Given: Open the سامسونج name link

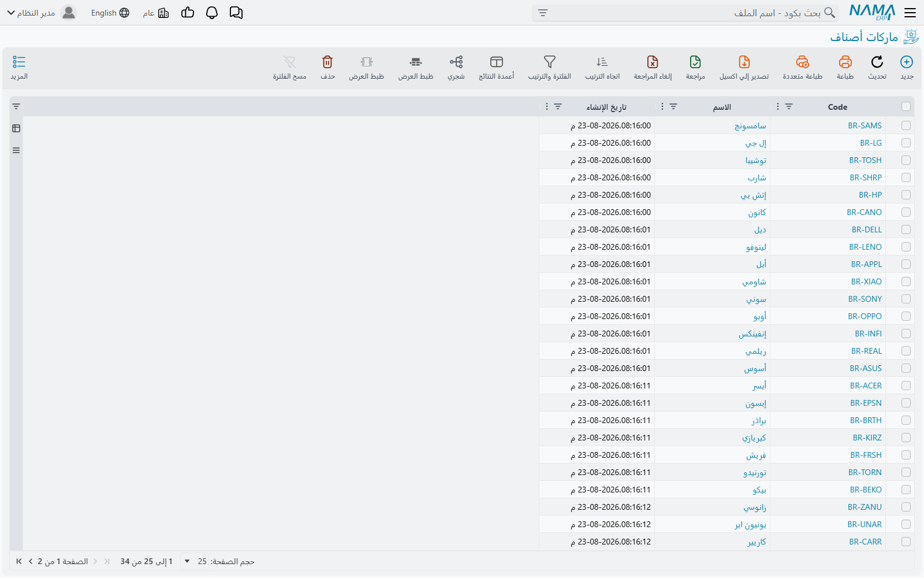Looking at the screenshot, I should click(750, 125).
